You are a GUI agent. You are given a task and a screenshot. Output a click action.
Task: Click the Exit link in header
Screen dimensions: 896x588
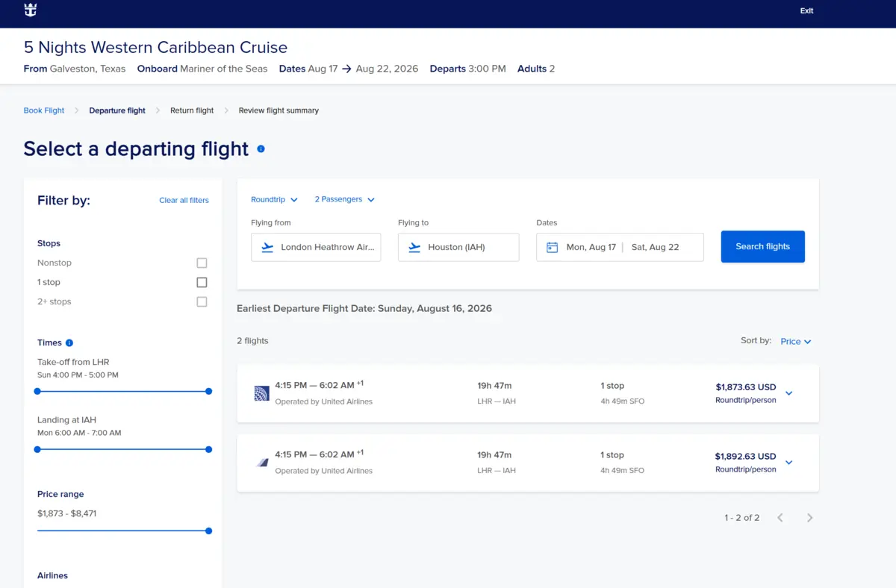pyautogui.click(x=806, y=11)
